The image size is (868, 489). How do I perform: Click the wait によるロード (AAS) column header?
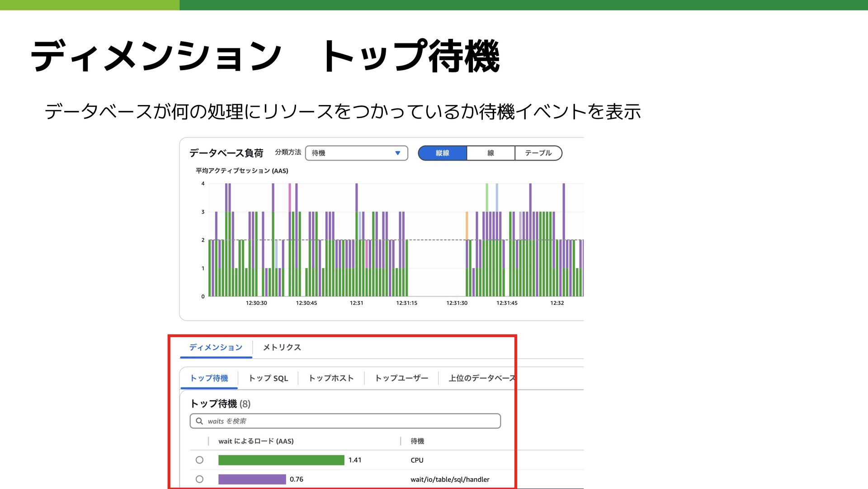pyautogui.click(x=256, y=441)
